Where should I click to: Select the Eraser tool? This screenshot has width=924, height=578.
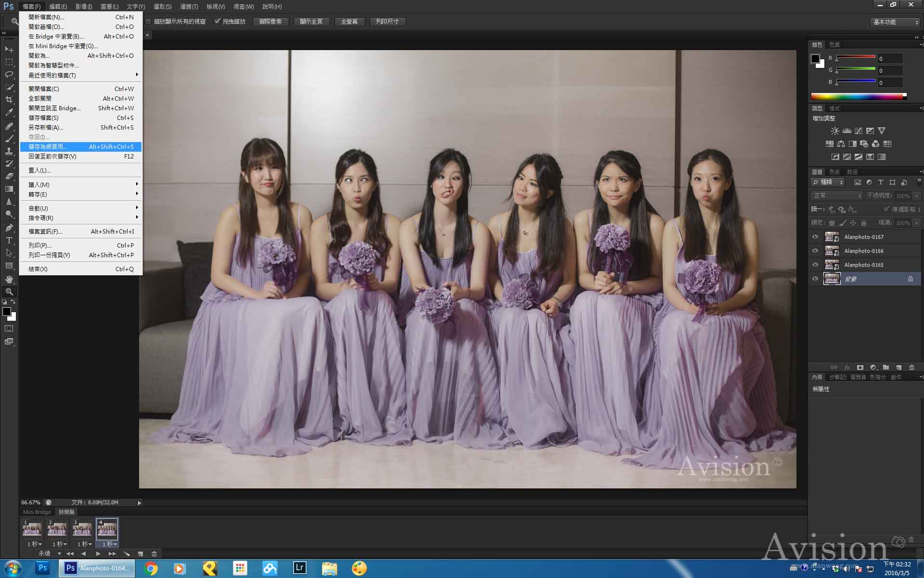[9, 176]
